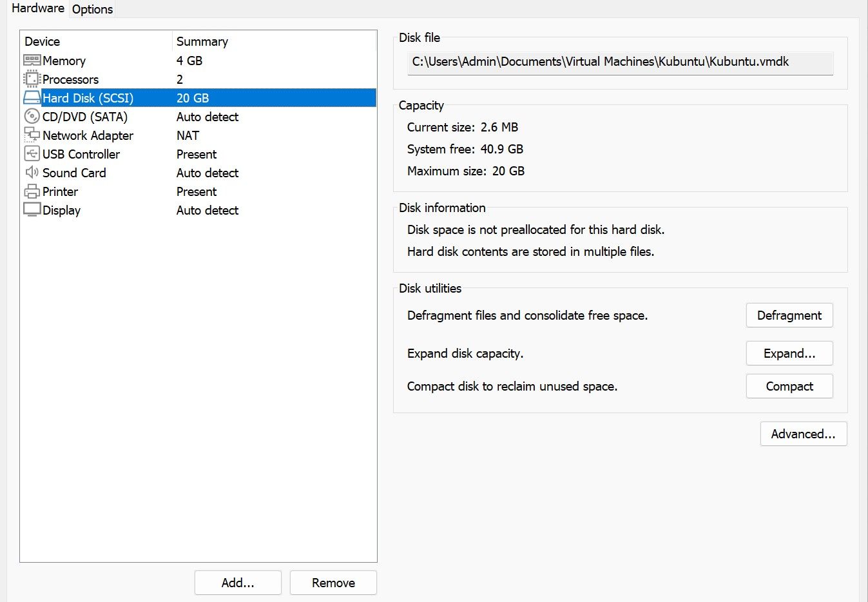The image size is (868, 602).
Task: Click the Hard Disk (SCSI) drive icon
Action: 32,98
